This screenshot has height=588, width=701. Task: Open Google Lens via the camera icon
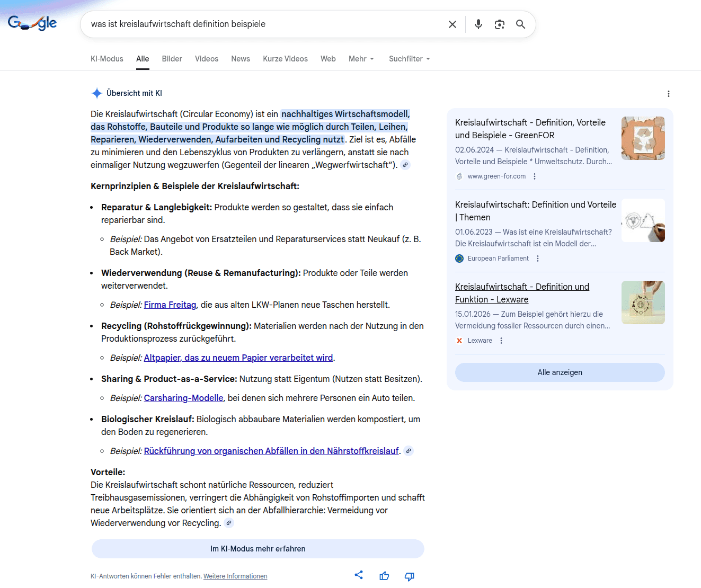(499, 24)
